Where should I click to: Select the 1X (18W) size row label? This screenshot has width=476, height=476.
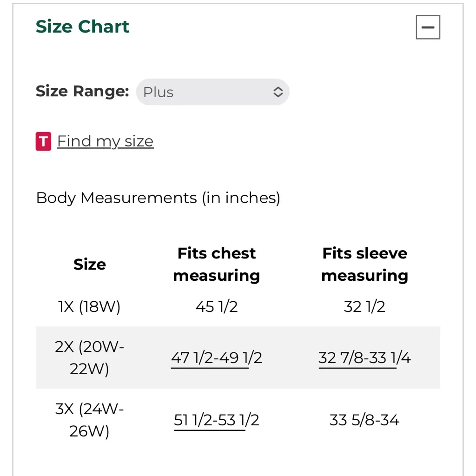click(89, 307)
